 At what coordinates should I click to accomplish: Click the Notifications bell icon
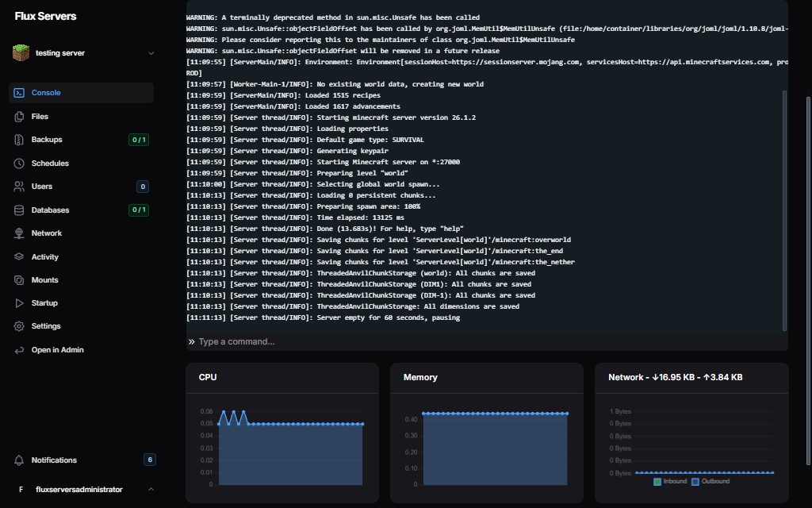tap(19, 460)
